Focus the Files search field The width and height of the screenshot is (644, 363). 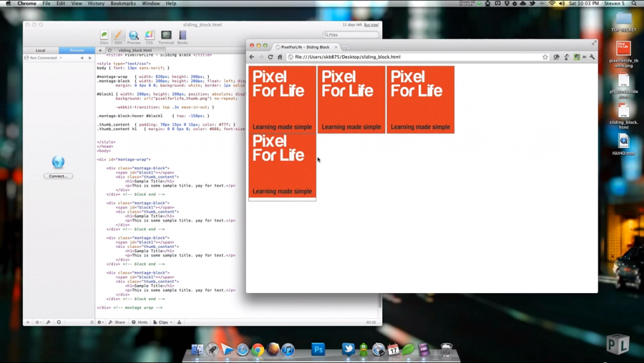click(x=351, y=35)
